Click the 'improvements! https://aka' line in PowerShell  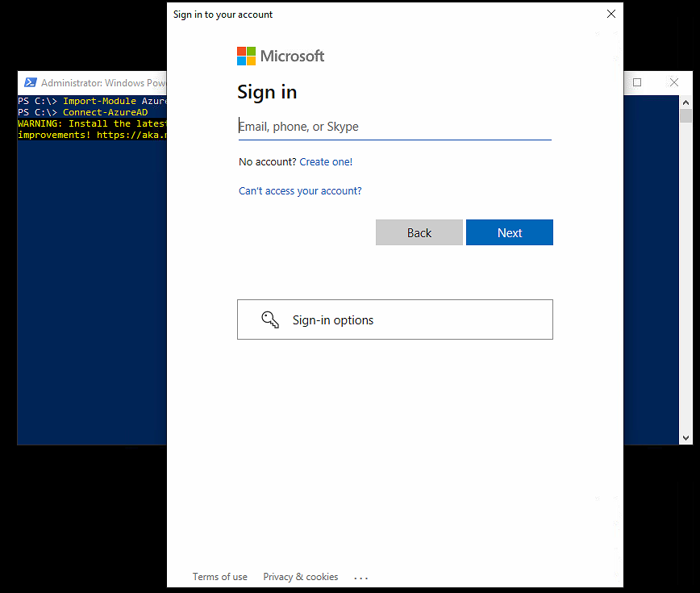92,135
